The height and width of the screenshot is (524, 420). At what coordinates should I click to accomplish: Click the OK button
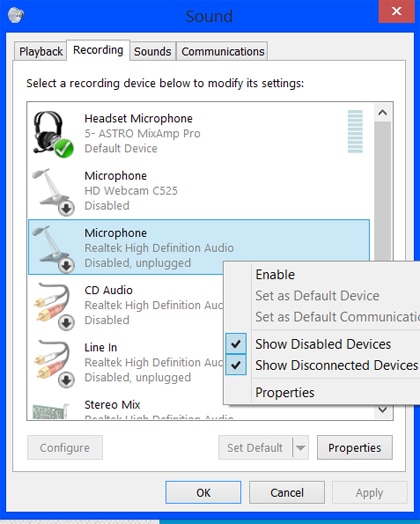(x=203, y=492)
